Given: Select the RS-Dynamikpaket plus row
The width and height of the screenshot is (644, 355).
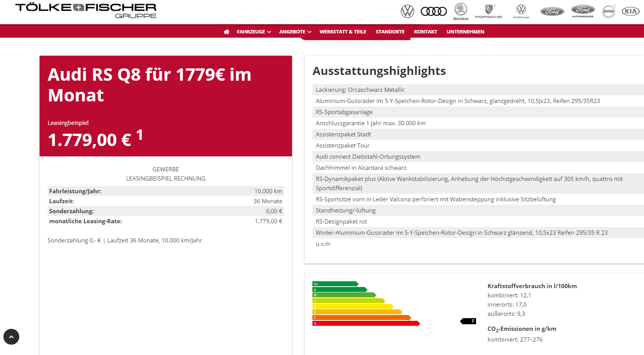Looking at the screenshot, I should pyautogui.click(x=478, y=184).
